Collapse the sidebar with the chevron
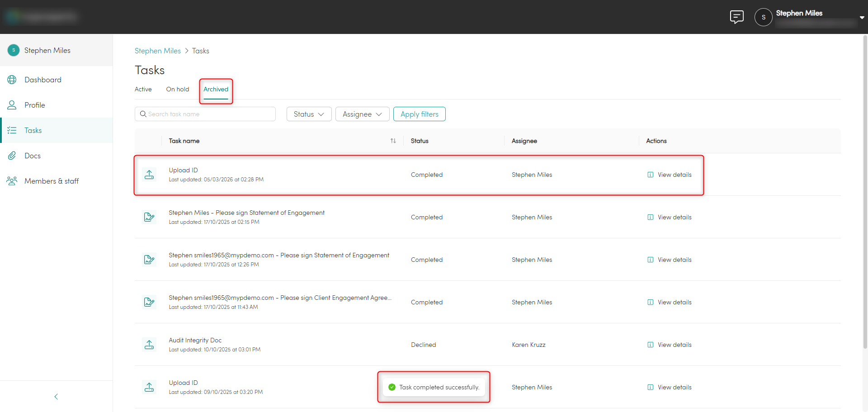 (x=56, y=397)
